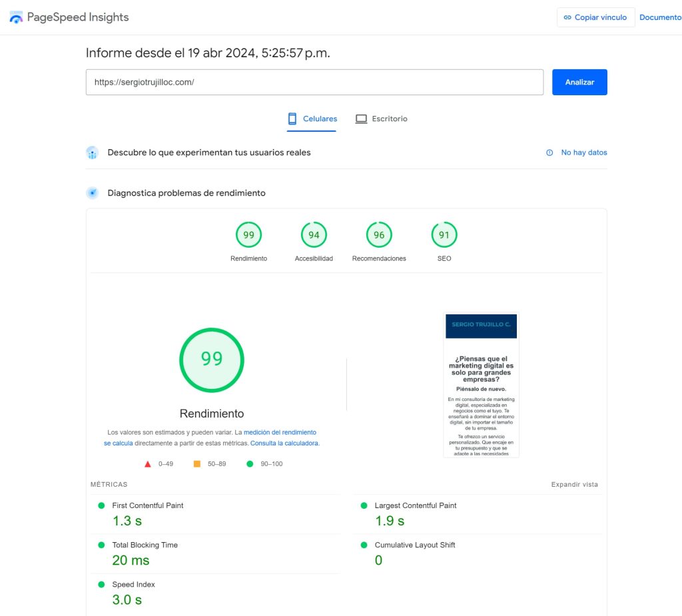The width and height of the screenshot is (682, 616).
Task: Click the Rendimiento score gauge 99
Action: [x=248, y=235]
